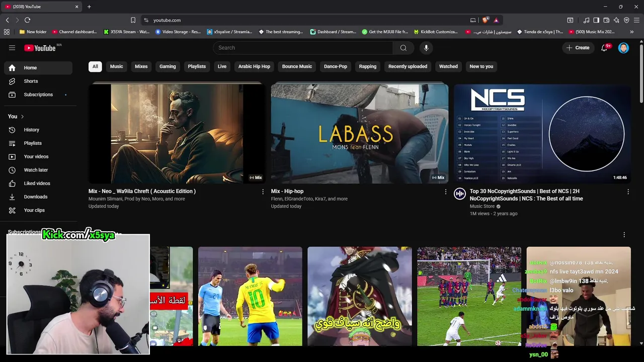Select the Gaming filter chip
The height and width of the screenshot is (362, 644).
click(x=168, y=66)
